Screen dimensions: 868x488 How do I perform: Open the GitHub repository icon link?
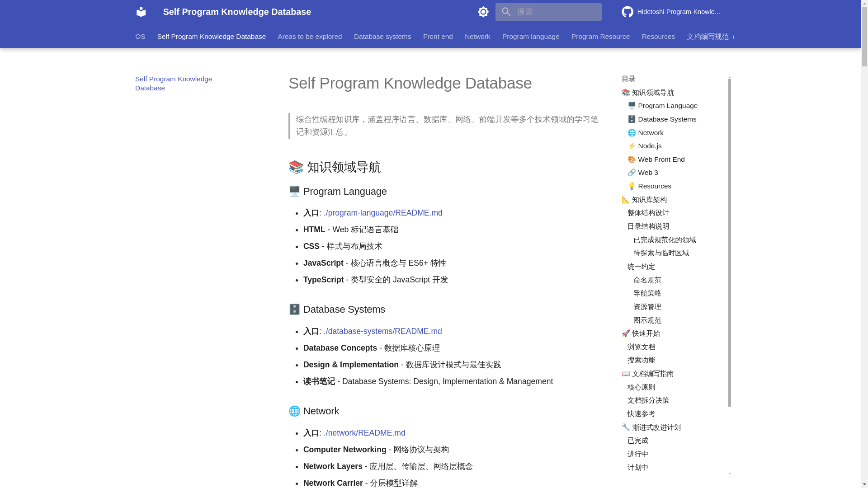pyautogui.click(x=627, y=12)
